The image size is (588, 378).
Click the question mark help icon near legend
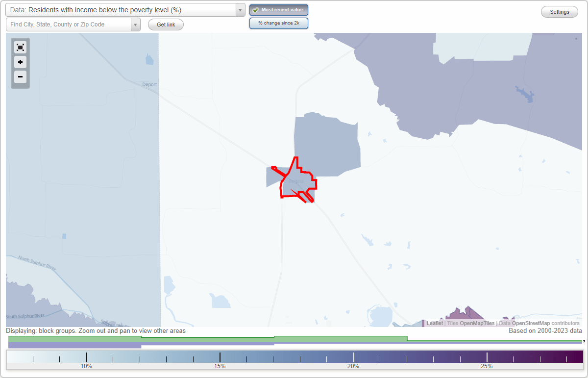pos(584,342)
